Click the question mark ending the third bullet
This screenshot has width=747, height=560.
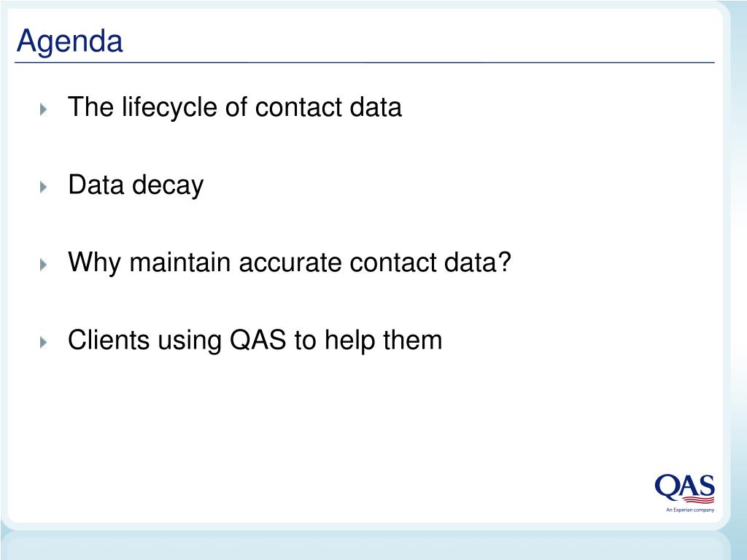click(505, 262)
